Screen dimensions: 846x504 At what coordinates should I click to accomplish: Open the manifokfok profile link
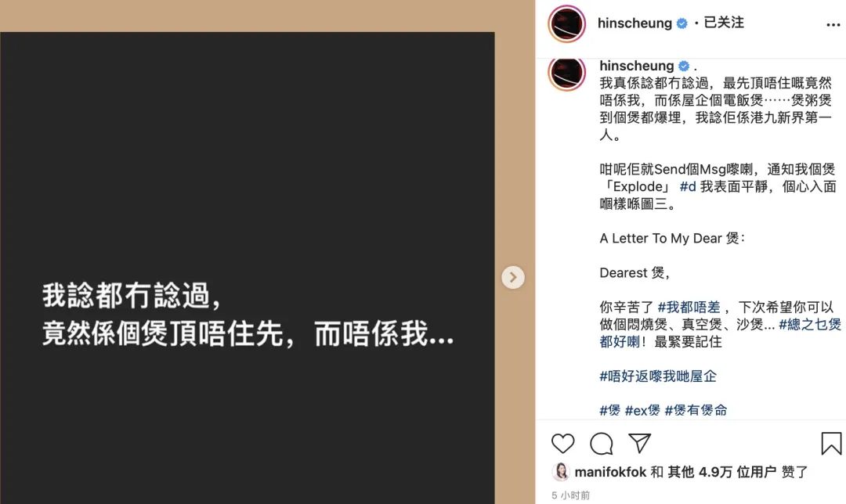click(x=610, y=472)
